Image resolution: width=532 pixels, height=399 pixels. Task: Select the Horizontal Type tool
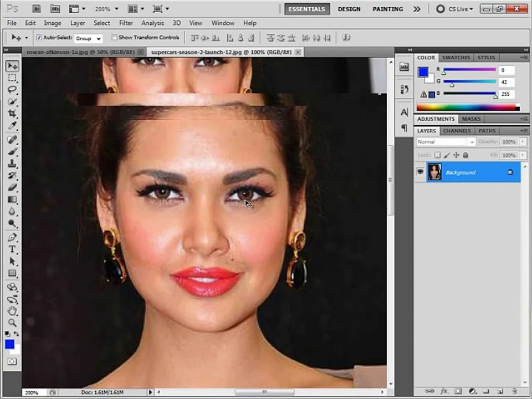[12, 249]
